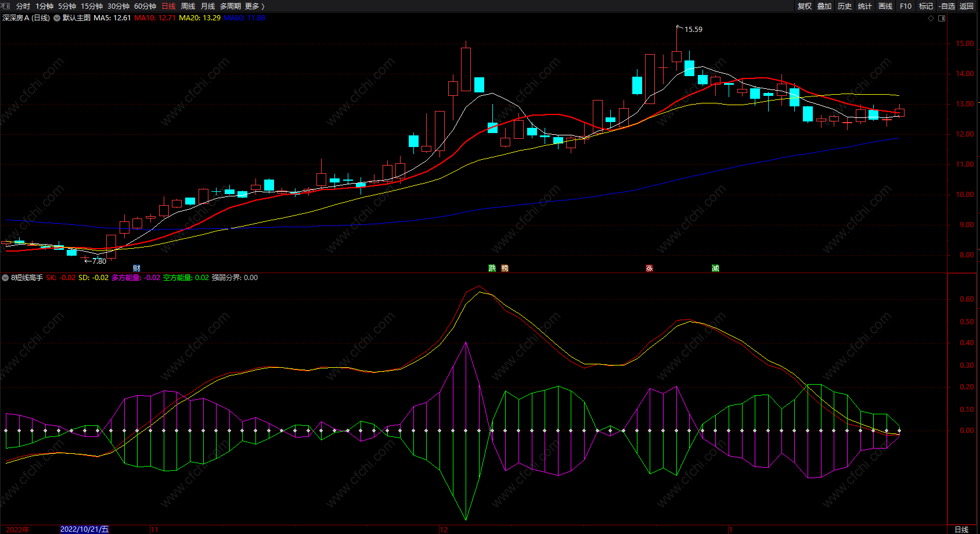This screenshot has height=534, width=980.
Task: Click the 2022/10/21/五 date marker
Action: (x=85, y=529)
